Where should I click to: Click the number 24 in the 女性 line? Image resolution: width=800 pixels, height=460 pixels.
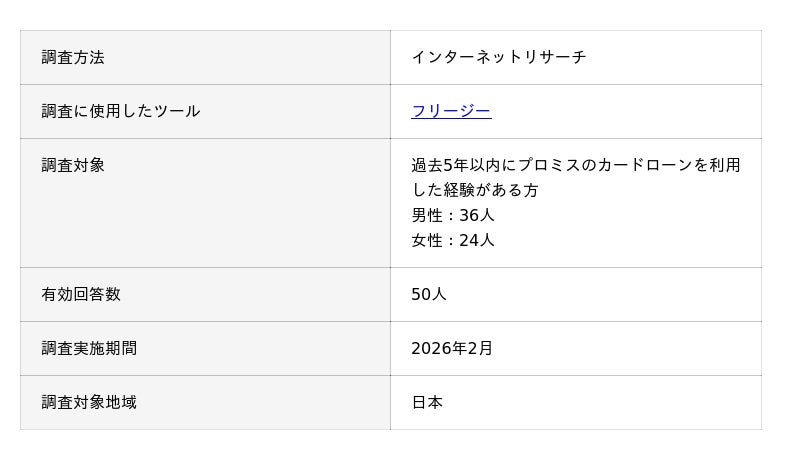469,240
